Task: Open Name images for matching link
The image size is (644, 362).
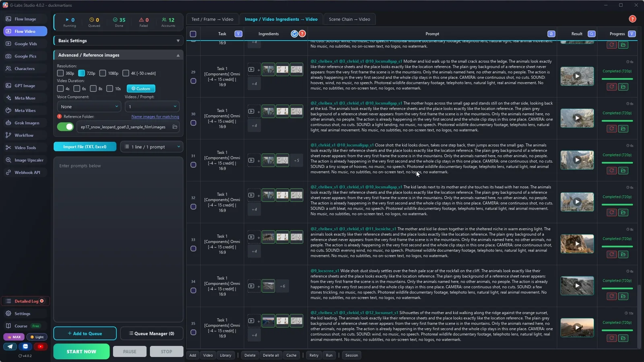Action: (x=155, y=117)
